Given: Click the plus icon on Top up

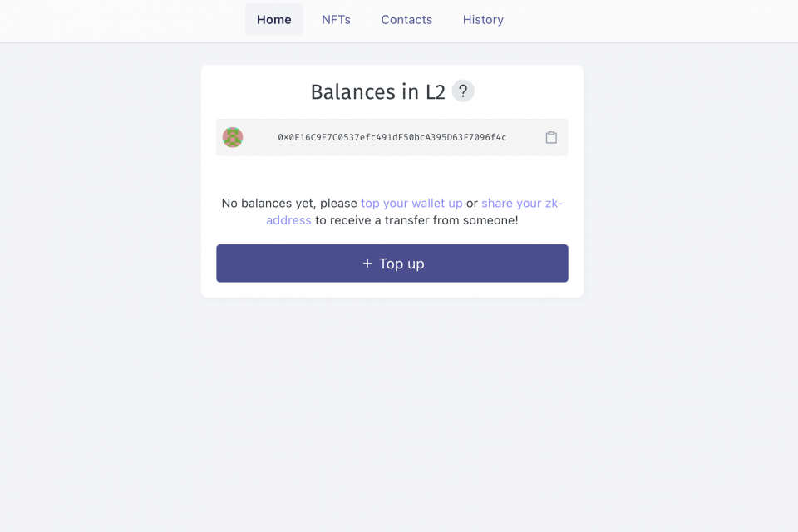Looking at the screenshot, I should (367, 264).
